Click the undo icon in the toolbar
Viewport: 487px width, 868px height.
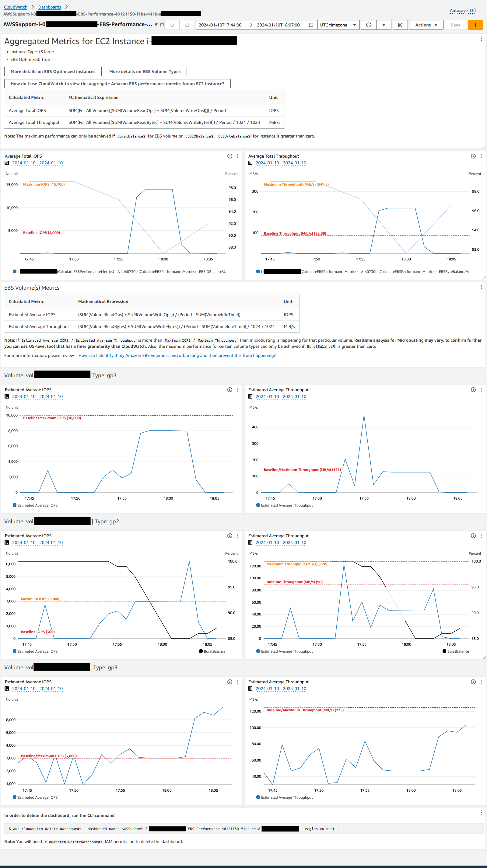point(172,25)
